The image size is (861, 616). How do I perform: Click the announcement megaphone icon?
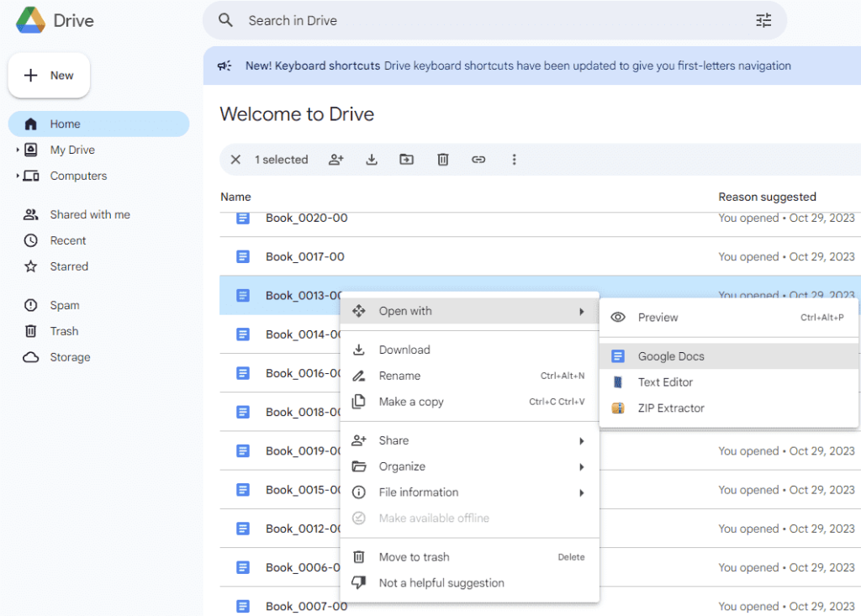pyautogui.click(x=224, y=66)
